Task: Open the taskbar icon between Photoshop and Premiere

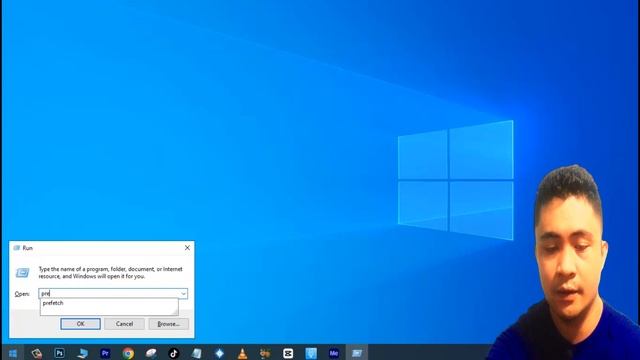Action: click(82, 353)
